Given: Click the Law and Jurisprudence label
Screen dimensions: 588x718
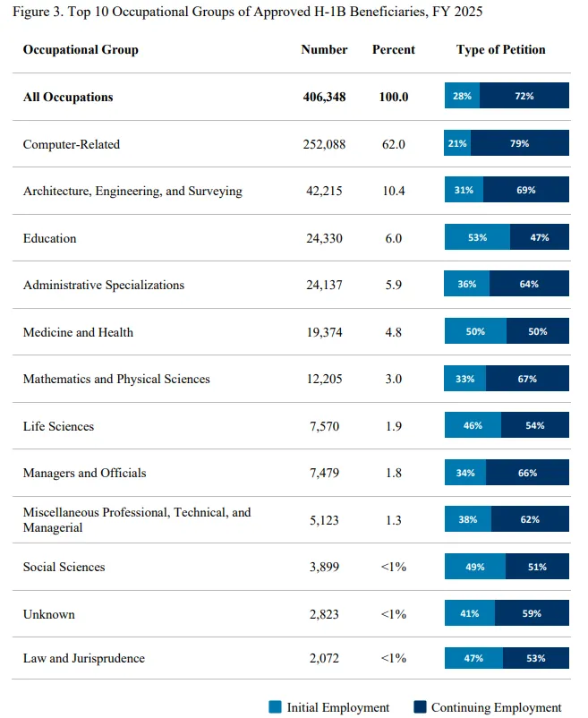Looking at the screenshot, I should (x=84, y=658).
